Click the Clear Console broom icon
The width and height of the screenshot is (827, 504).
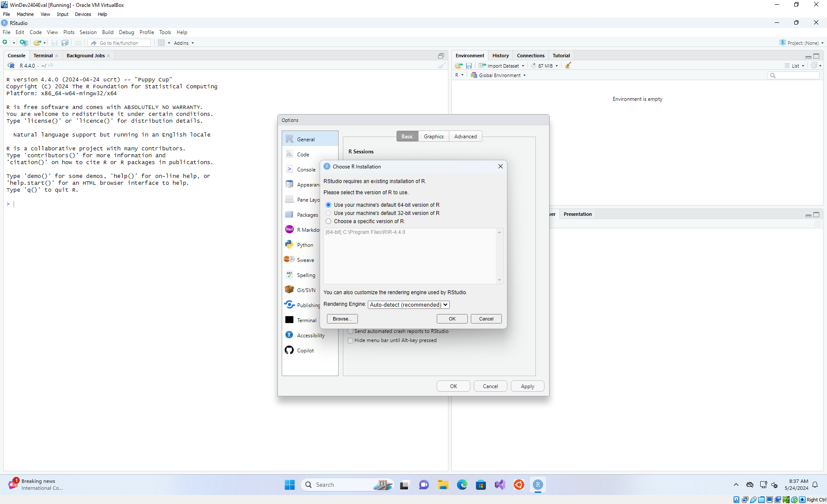click(x=441, y=65)
